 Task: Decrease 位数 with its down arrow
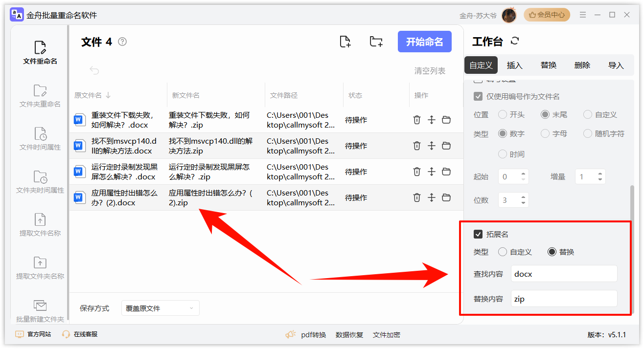pos(523,202)
